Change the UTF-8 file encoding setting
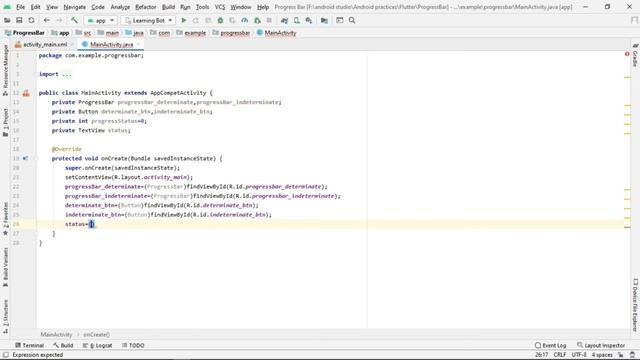Image resolution: width=640 pixels, height=360 pixels. click(x=579, y=355)
